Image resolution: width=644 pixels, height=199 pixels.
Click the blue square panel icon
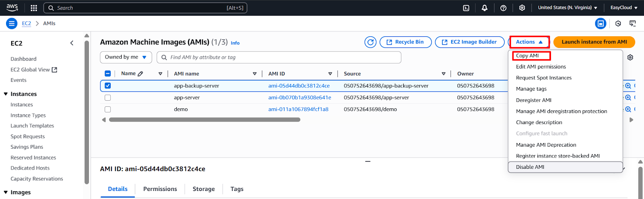click(x=601, y=23)
